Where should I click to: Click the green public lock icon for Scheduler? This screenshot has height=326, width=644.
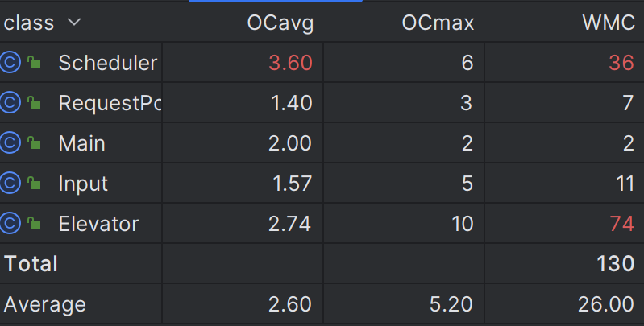[x=34, y=62]
